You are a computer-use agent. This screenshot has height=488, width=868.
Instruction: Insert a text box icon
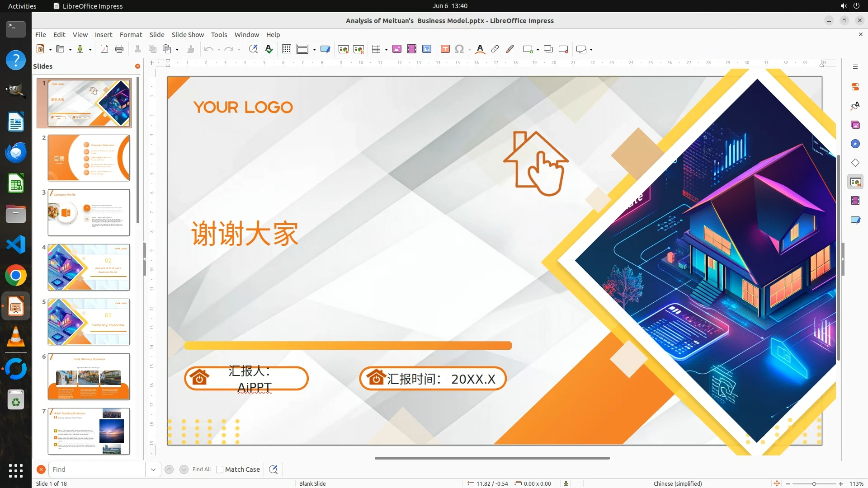[445, 49]
